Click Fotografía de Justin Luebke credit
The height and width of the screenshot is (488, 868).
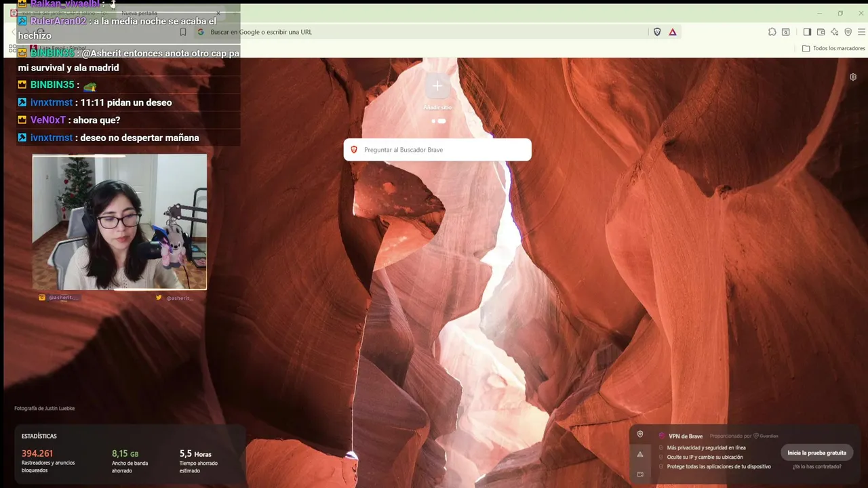tap(45, 409)
